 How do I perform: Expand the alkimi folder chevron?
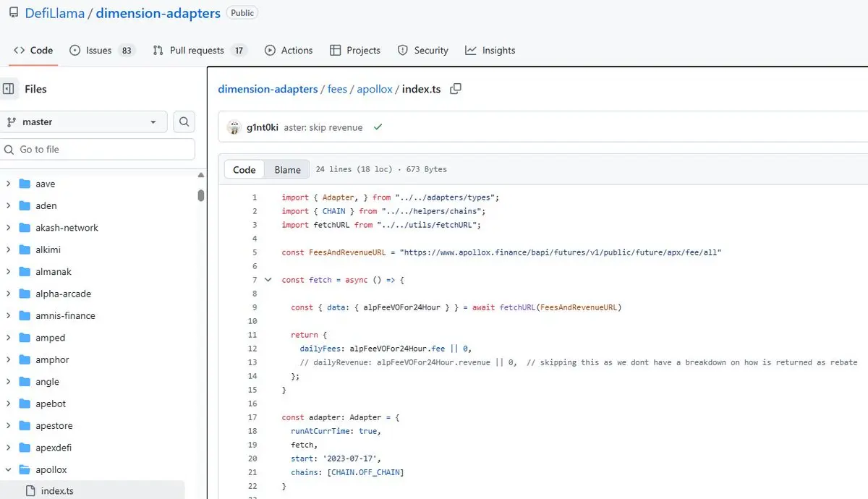(8, 249)
